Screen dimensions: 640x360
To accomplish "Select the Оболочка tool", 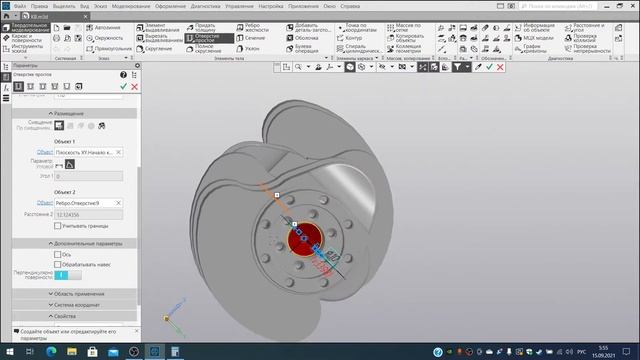I will [x=302, y=38].
